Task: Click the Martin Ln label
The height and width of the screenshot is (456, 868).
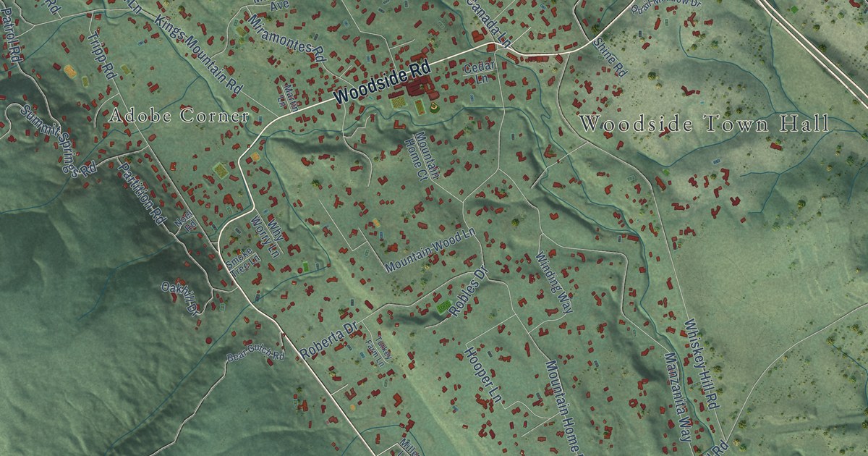Action: tap(290, 96)
